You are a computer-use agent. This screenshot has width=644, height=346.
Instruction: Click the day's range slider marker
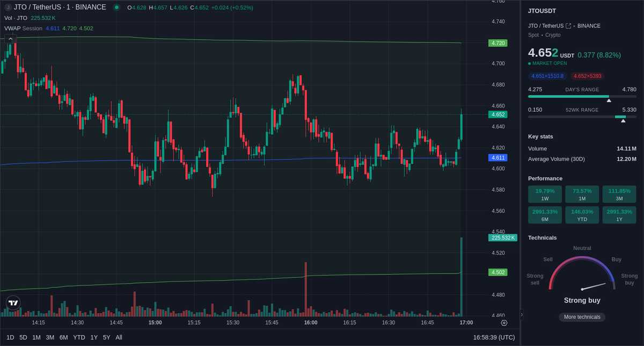pos(609,100)
